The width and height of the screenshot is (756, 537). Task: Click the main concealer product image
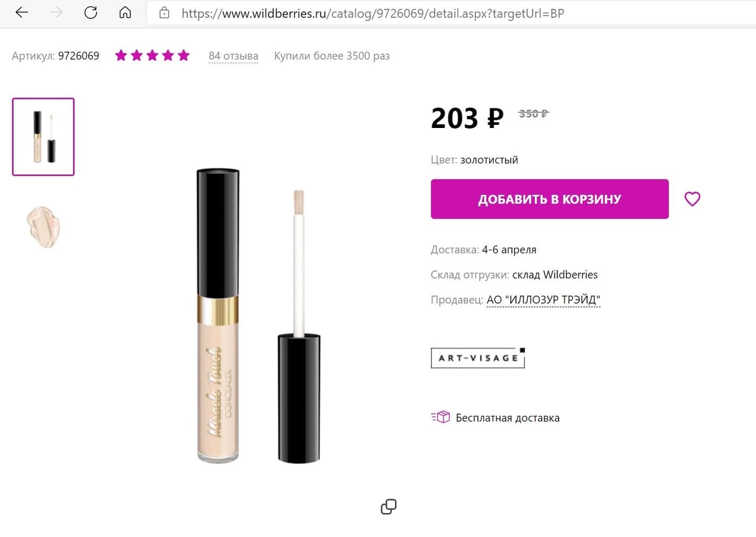258,316
